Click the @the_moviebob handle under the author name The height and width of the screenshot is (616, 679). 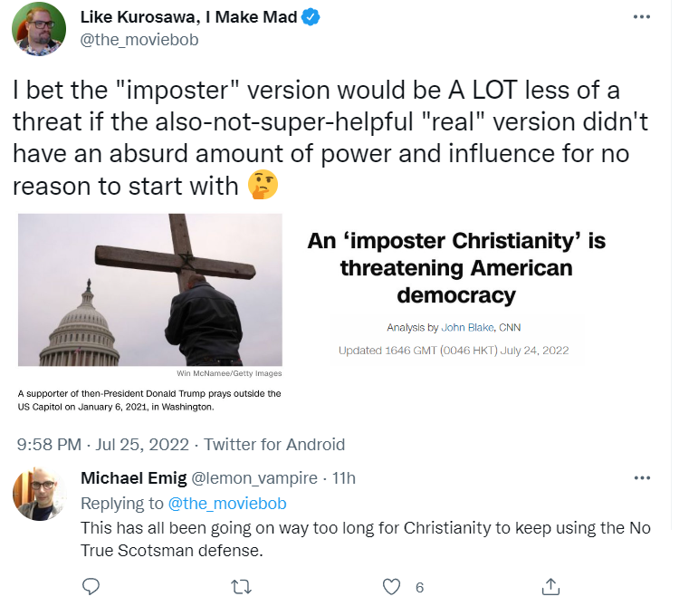click(139, 39)
